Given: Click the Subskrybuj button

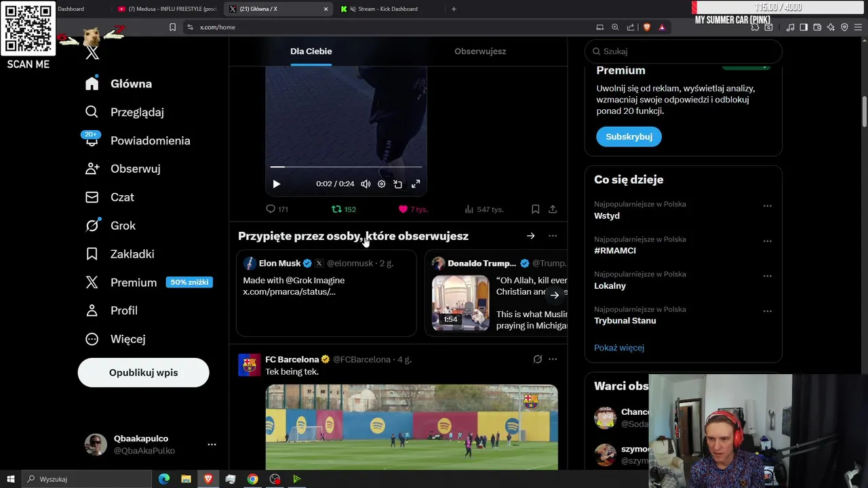Looking at the screenshot, I should [x=629, y=136].
